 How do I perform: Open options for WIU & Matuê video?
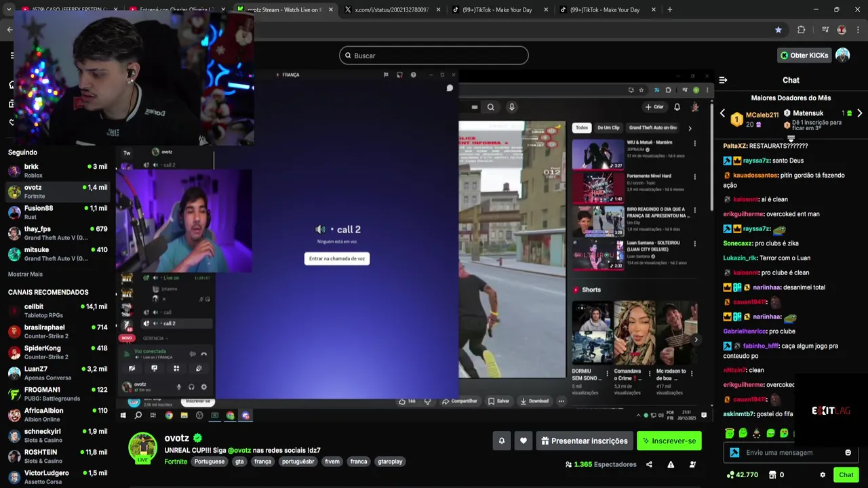694,143
